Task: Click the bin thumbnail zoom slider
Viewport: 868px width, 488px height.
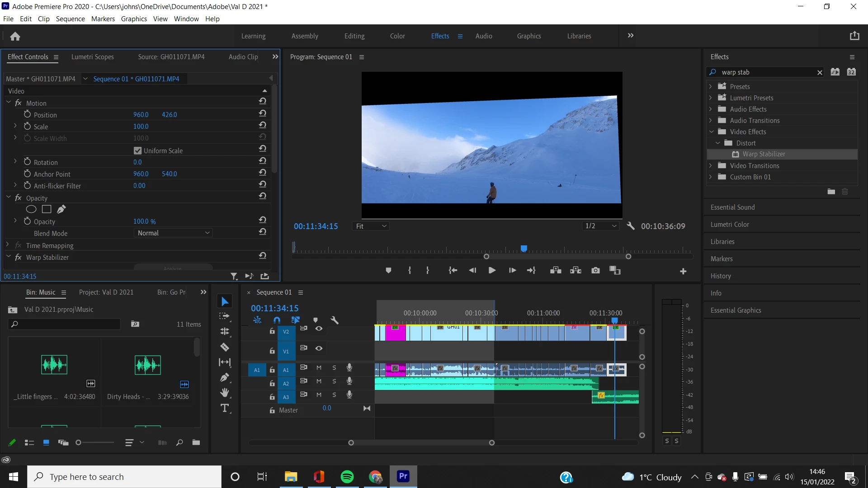Action: 78,443
